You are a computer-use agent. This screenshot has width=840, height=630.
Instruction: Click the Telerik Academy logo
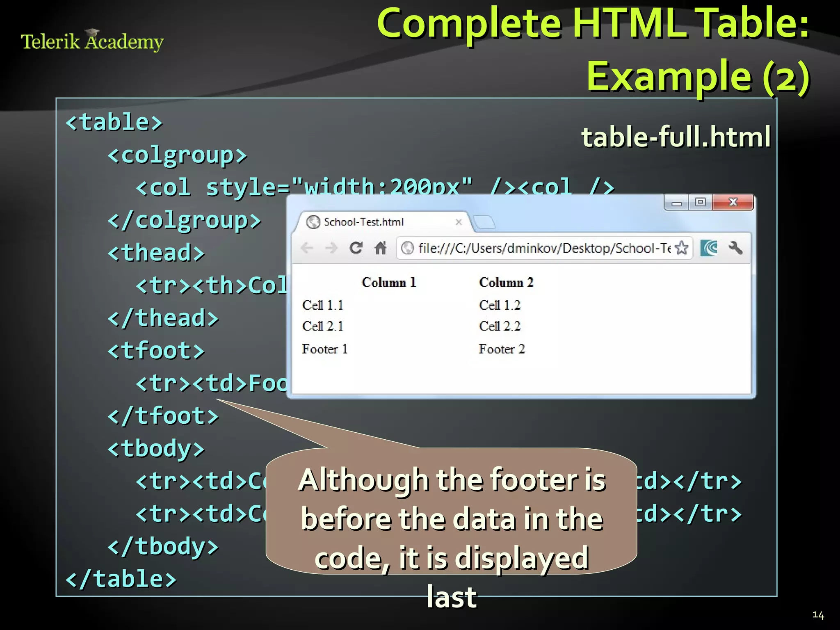92,41
